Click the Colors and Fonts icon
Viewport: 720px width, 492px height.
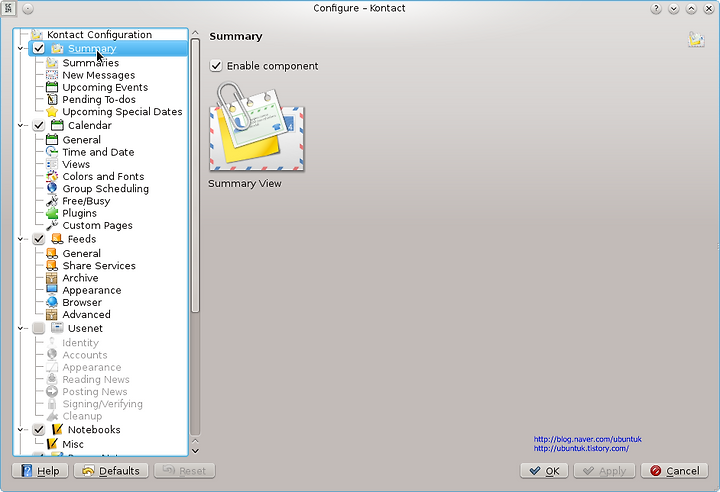(x=52, y=176)
